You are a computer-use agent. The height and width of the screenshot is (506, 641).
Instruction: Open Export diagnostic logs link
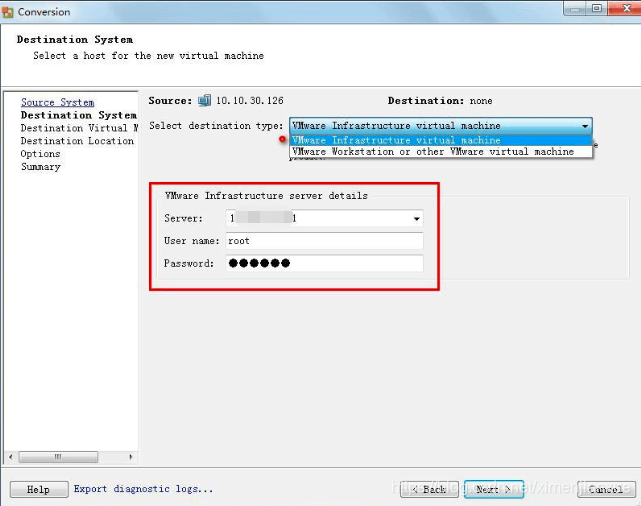point(143,489)
